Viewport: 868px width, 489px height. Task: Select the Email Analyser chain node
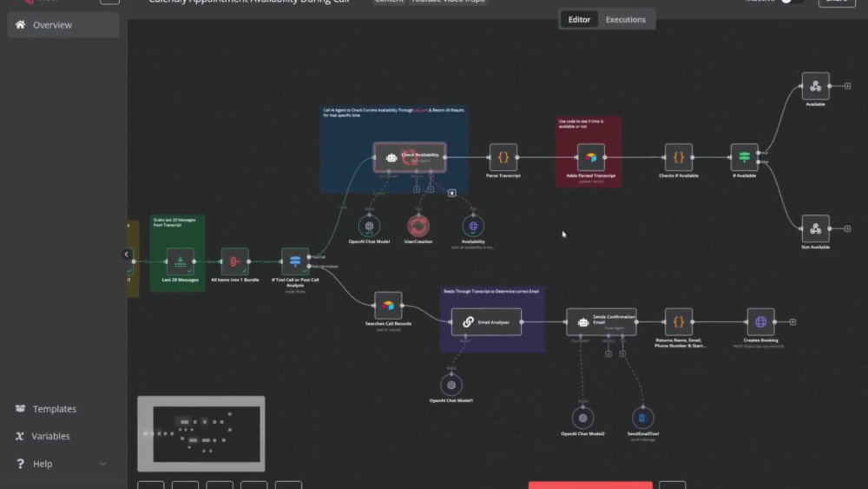(486, 321)
